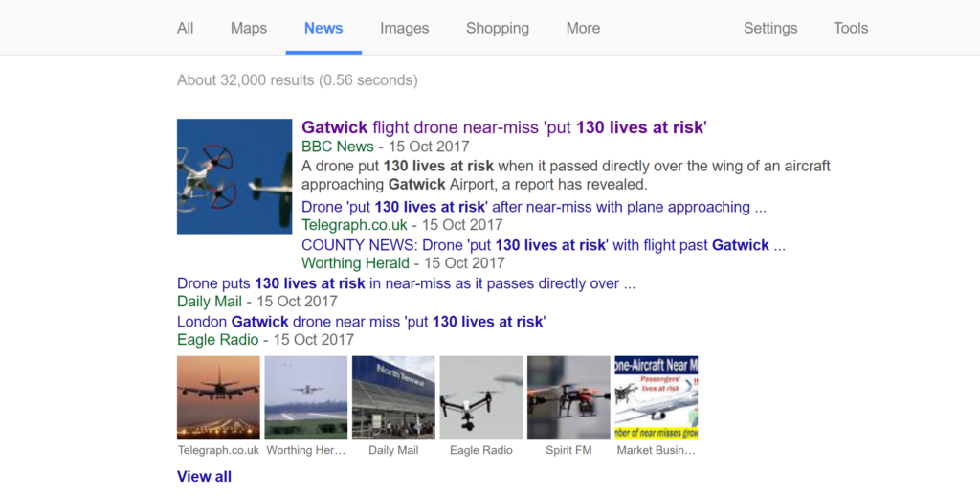
Task: Click the 'Worthing Herald' source name under headline
Action: click(x=355, y=263)
